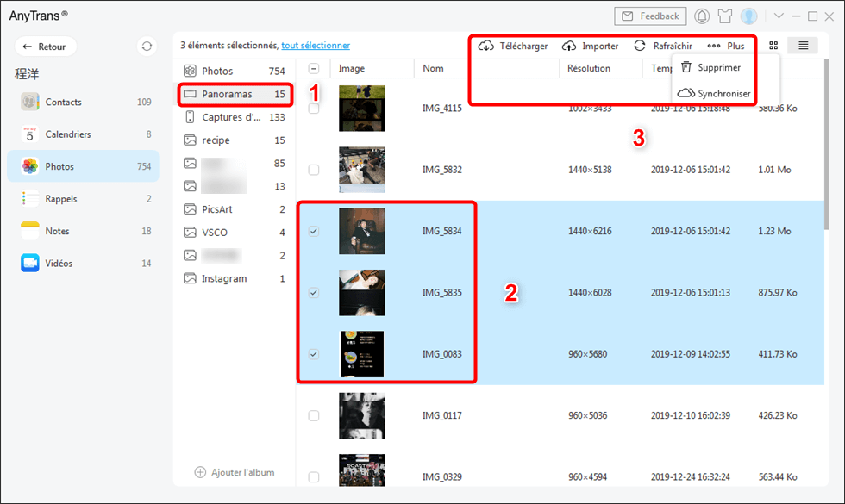Open Rappels category in sidebar

point(83,199)
